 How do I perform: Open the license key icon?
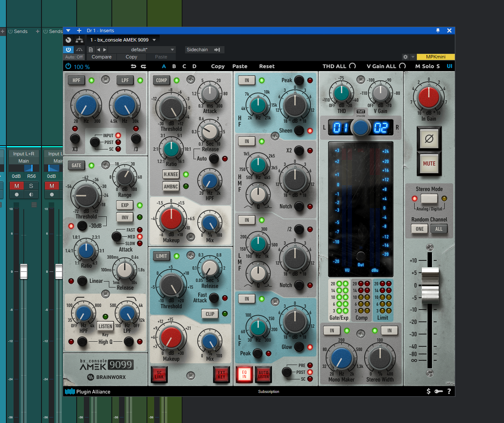[x=439, y=391]
